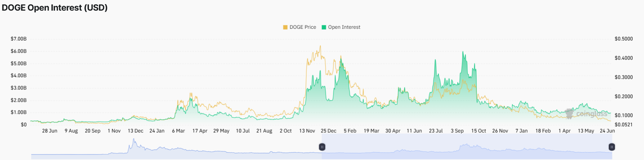644x160 pixels.
Task: Click the $2.00B left axis label
Action: [19, 100]
